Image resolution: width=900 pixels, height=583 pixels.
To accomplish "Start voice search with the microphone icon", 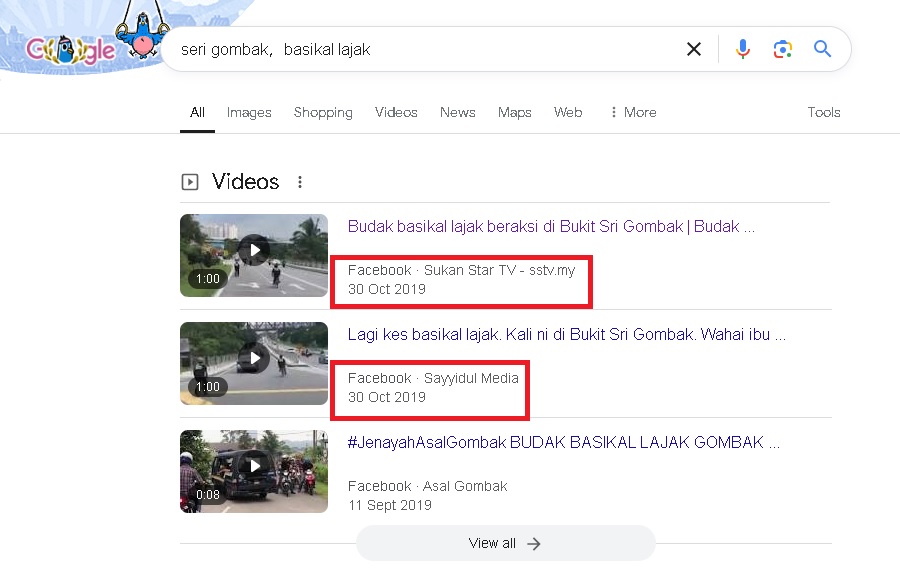I will 743,48.
